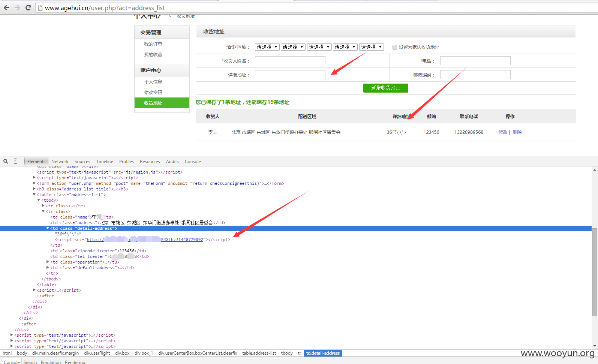
Task: Open the first 请选择 region dropdown
Action: (x=267, y=47)
